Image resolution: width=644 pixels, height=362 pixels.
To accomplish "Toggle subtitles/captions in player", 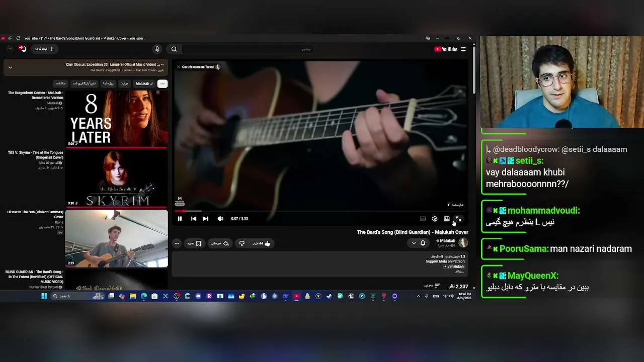I will pyautogui.click(x=423, y=219).
